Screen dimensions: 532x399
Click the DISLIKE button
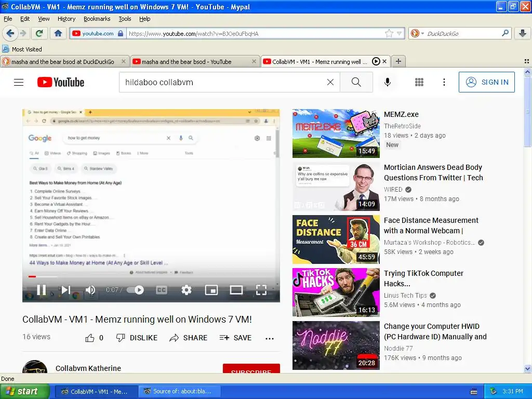tap(137, 338)
